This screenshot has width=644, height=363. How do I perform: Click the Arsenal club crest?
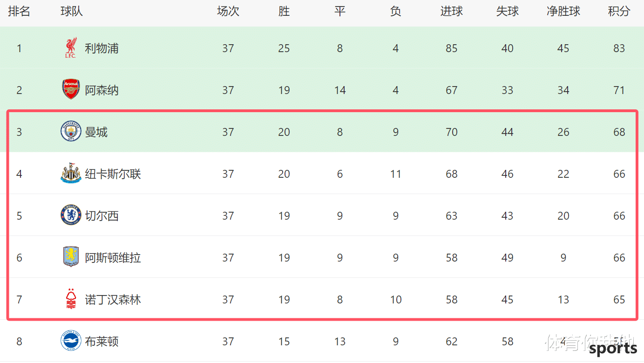pos(71,89)
